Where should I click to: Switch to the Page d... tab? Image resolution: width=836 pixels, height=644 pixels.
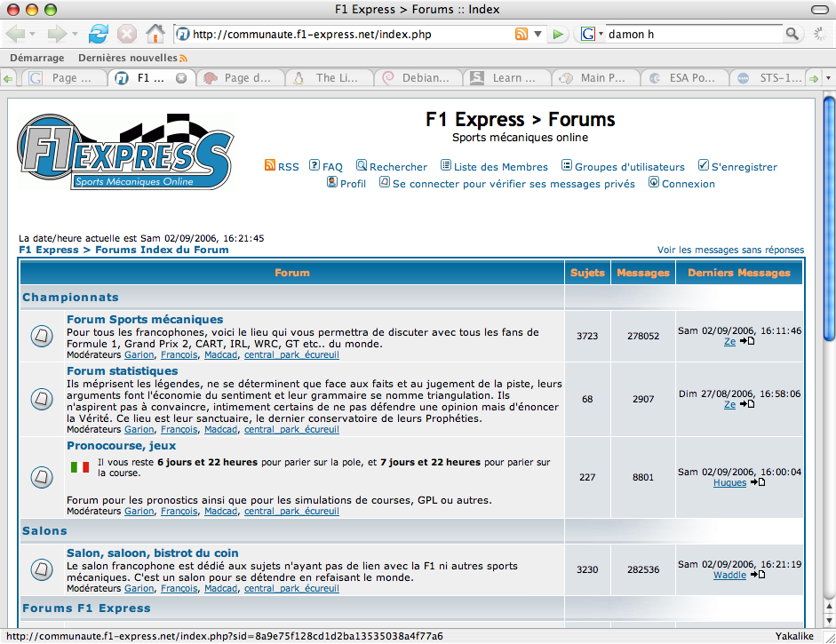pos(240,78)
